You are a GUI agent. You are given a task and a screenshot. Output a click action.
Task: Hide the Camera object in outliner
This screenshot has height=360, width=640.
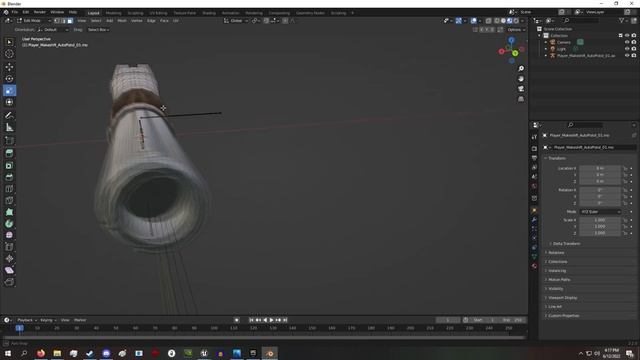tap(627, 42)
